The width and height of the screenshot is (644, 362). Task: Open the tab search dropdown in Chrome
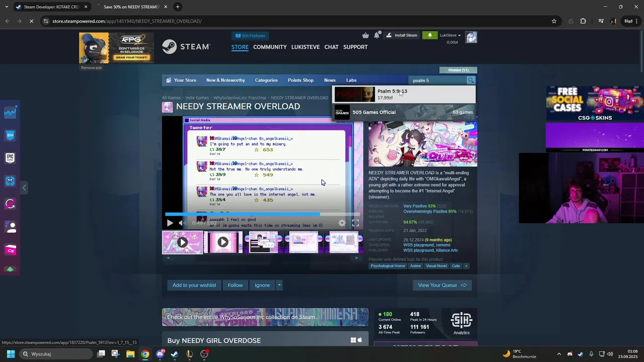6,7
